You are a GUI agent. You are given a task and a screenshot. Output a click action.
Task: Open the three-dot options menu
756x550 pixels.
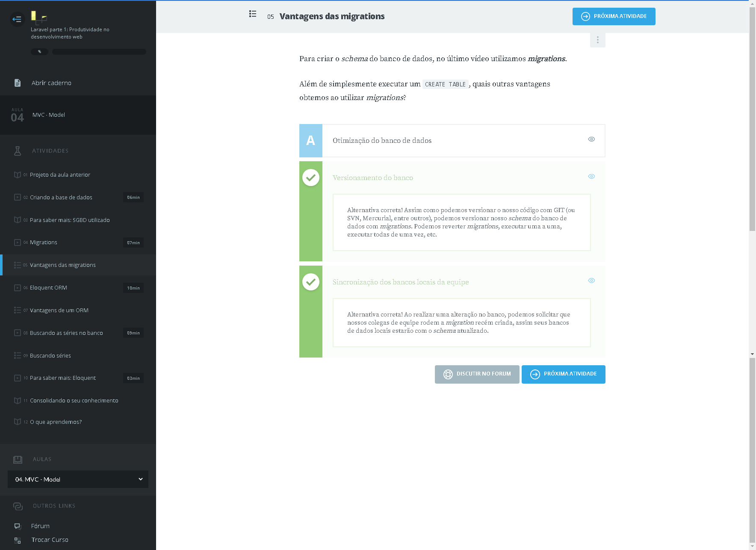(597, 40)
